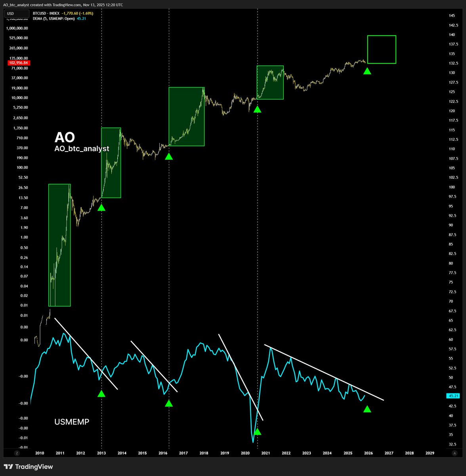The image size is (466, 476).
Task: Click 2016 on the time axis
Action: pyautogui.click(x=163, y=453)
